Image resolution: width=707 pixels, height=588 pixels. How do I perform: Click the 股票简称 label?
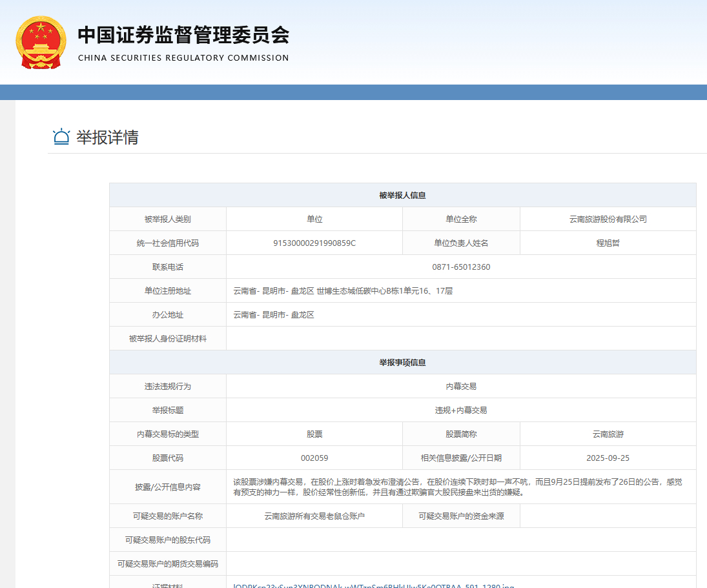tap(461, 434)
